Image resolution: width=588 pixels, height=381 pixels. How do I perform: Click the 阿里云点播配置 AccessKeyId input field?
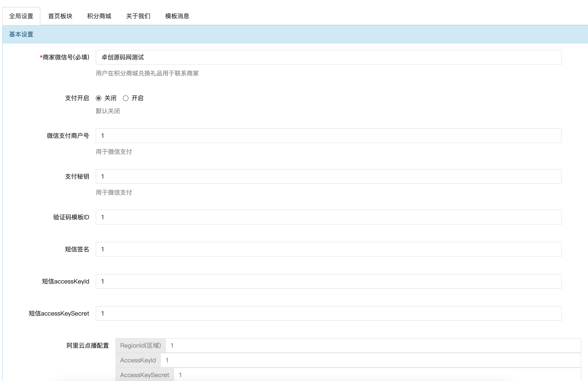coord(371,360)
